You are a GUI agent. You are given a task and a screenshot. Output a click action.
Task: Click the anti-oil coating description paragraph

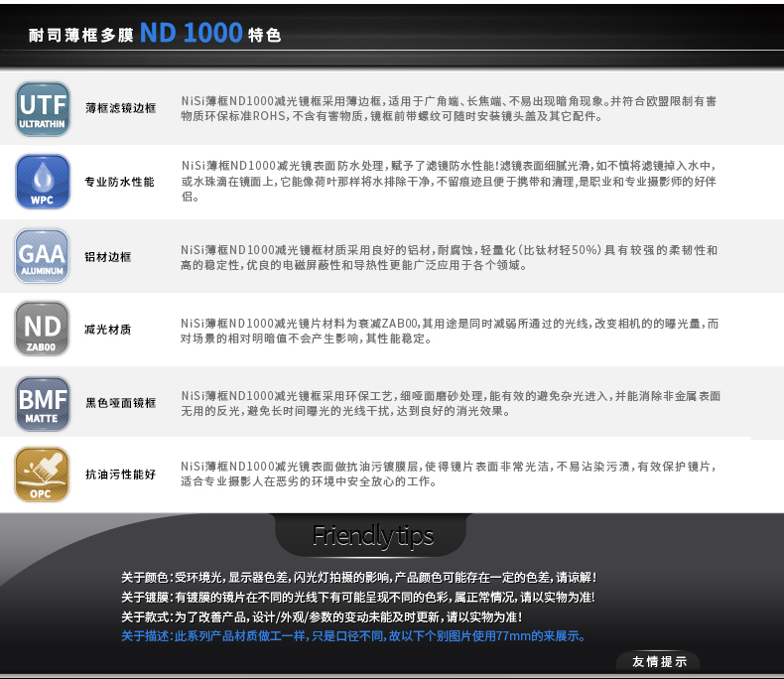[449, 474]
